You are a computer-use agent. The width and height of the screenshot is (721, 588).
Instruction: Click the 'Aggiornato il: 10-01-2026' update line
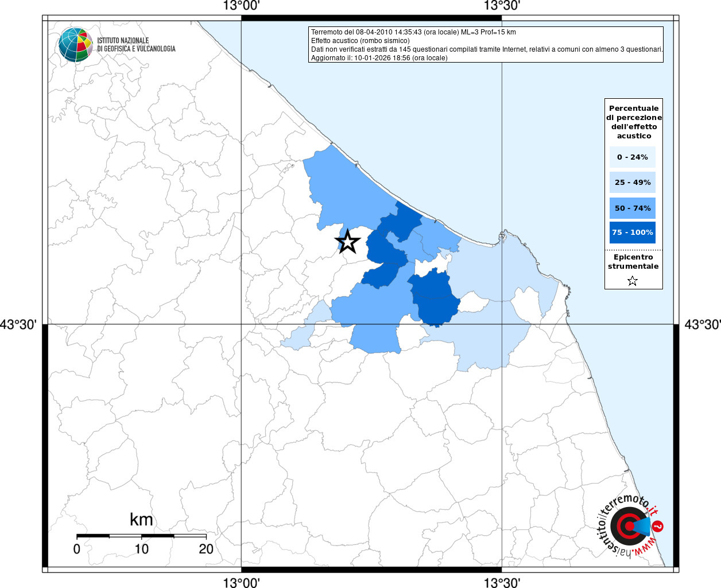379,58
